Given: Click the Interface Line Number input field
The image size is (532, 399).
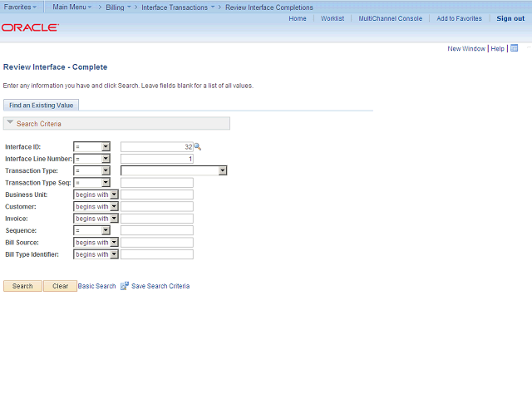Looking at the screenshot, I should click(x=157, y=159).
